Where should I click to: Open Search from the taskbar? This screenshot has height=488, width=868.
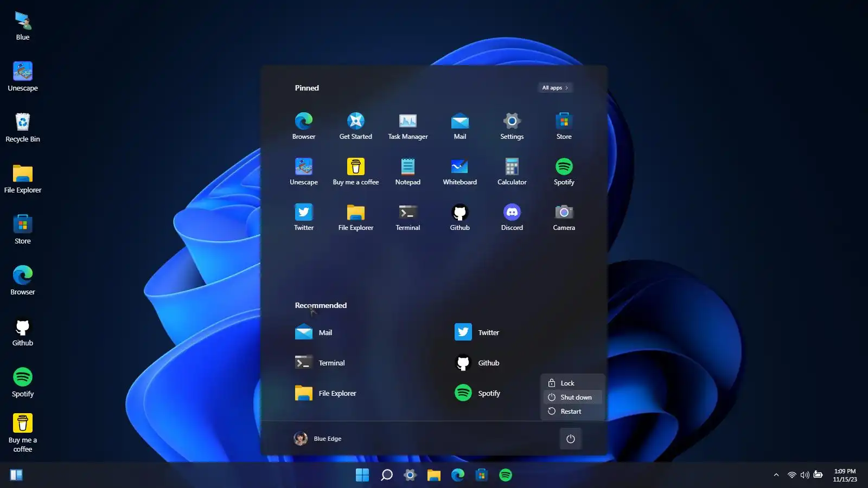pyautogui.click(x=387, y=475)
